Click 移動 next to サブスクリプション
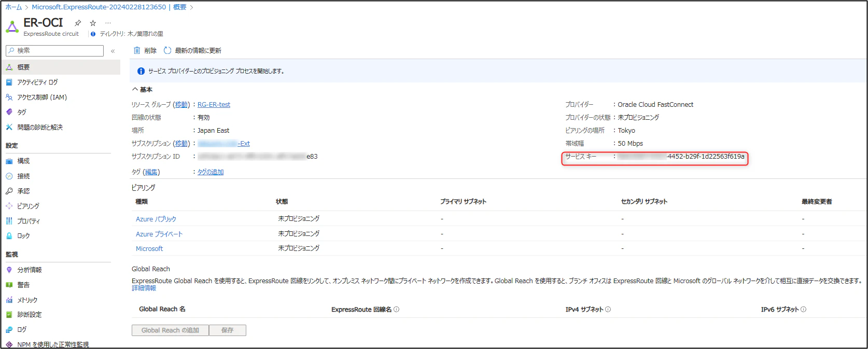This screenshot has height=349, width=868. (181, 144)
